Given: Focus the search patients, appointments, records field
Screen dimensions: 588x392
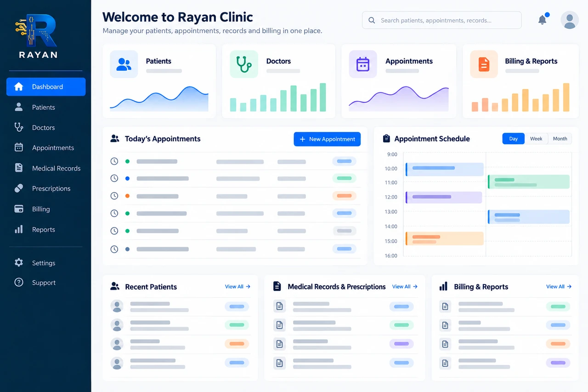Looking at the screenshot, I should point(442,20).
